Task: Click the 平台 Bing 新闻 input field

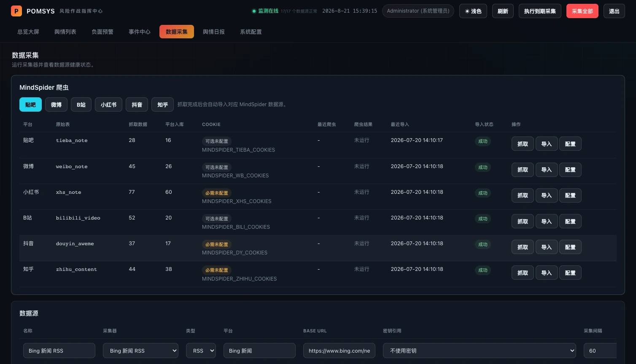Action: pyautogui.click(x=259, y=351)
